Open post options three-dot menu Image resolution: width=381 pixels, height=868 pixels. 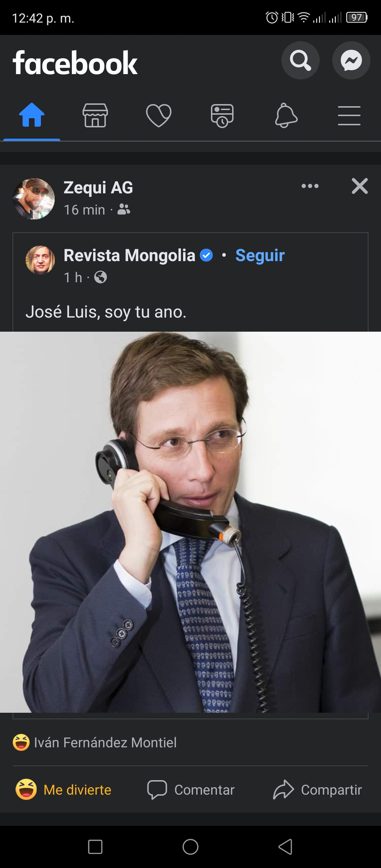click(x=310, y=186)
